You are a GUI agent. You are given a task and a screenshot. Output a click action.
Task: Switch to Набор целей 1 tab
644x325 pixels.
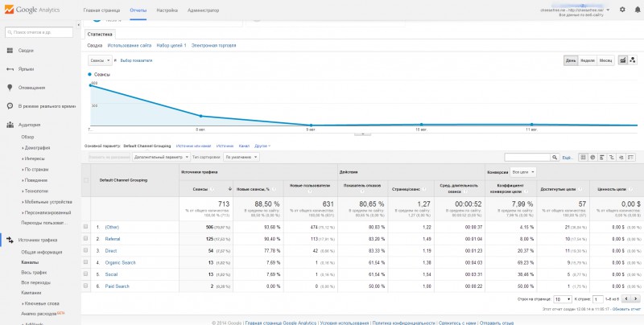[x=171, y=46]
